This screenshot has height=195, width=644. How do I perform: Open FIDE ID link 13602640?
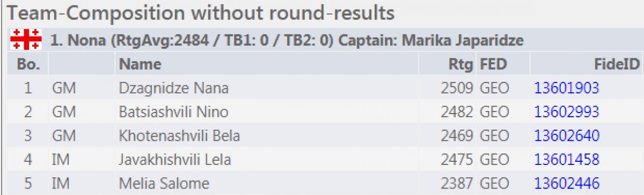point(566,136)
